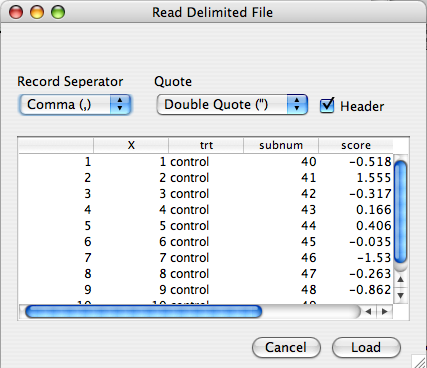Click the horizontal scrollbar thumb
Viewport: 427px width, 368px height.
coord(143,312)
